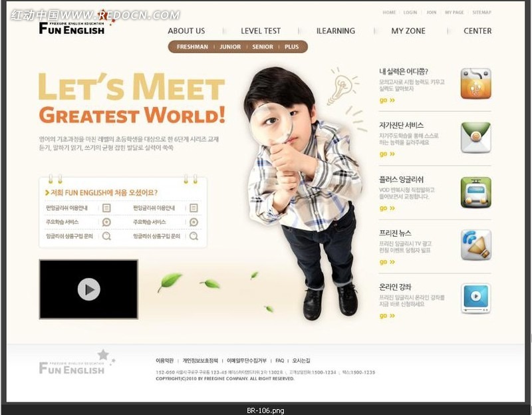The width and height of the screenshot is (532, 415).
Task: Switch to the SENIOR submenu tab
Action: pyautogui.click(x=263, y=47)
